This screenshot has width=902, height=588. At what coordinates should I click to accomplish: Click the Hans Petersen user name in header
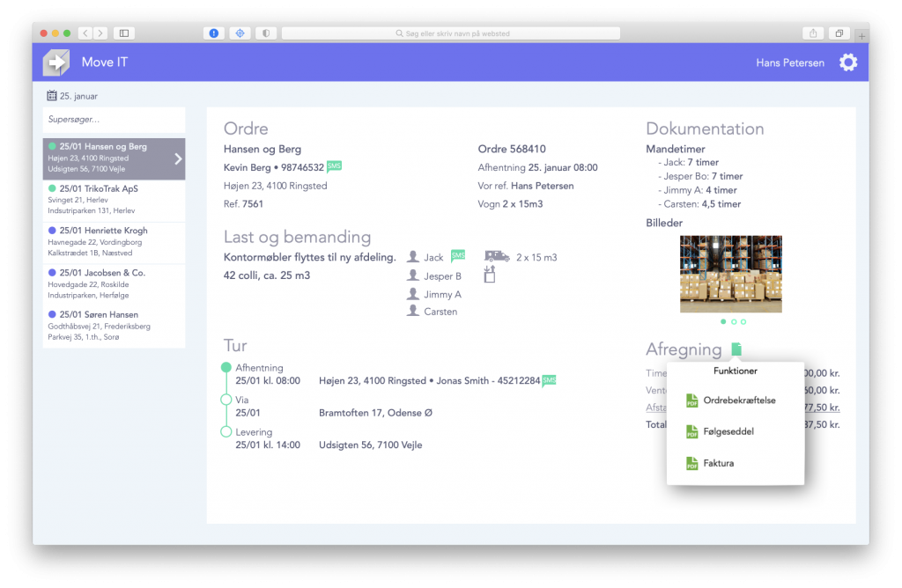click(790, 62)
